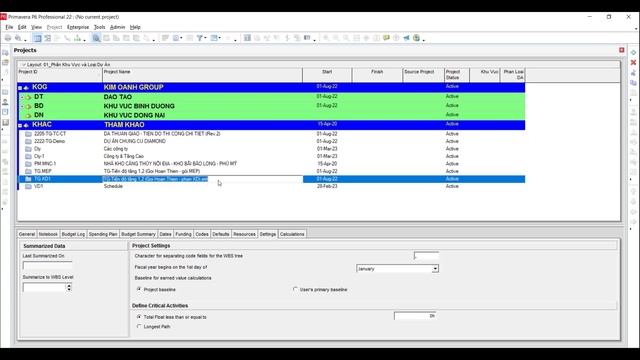640x360 pixels.
Task: Click the Start column header
Action: 327,75
